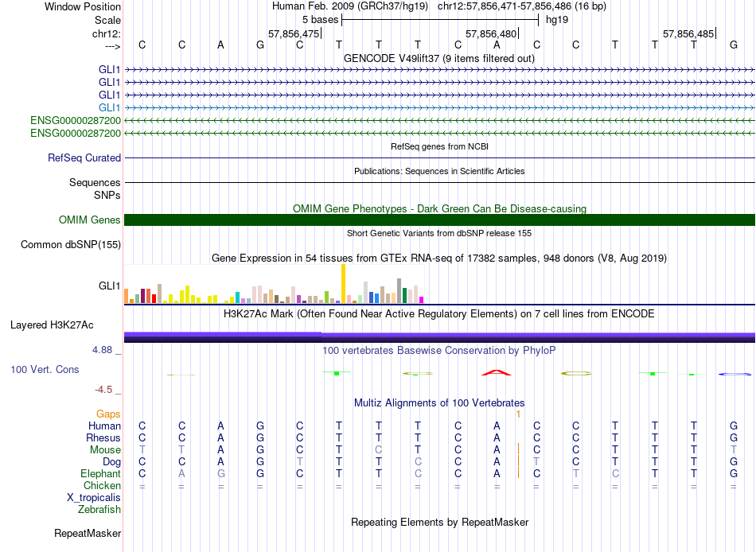Image resolution: width=756 pixels, height=552 pixels.
Task: Select the Rhesus alignment row label
Action: [103, 437]
